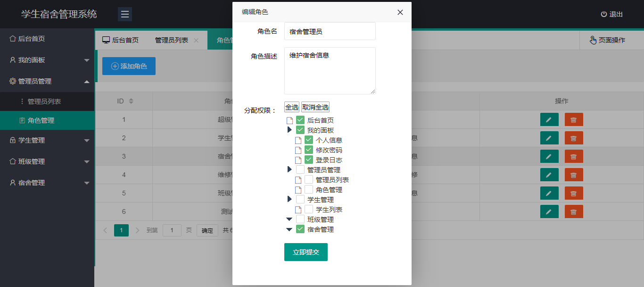Uncheck the 个人信息 permission checkbox
Image resolution: width=644 pixels, height=287 pixels.
(x=309, y=140)
